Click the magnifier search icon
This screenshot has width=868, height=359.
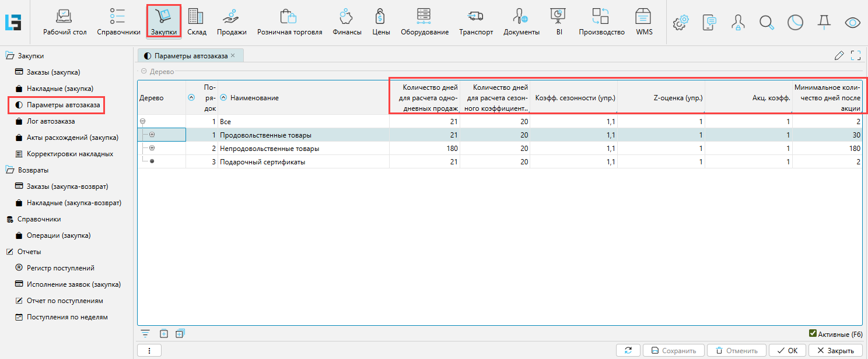pyautogui.click(x=766, y=23)
